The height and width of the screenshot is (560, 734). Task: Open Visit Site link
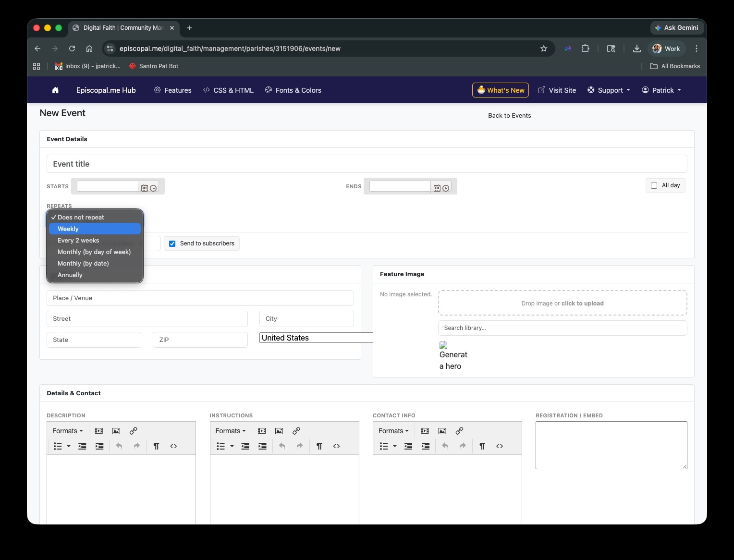pyautogui.click(x=557, y=90)
